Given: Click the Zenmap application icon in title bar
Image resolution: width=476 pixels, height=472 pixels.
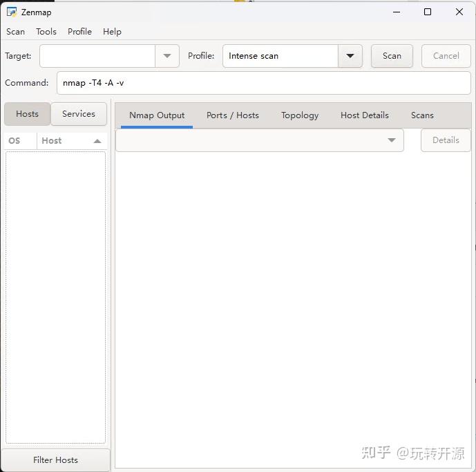Looking at the screenshot, I should [12, 12].
